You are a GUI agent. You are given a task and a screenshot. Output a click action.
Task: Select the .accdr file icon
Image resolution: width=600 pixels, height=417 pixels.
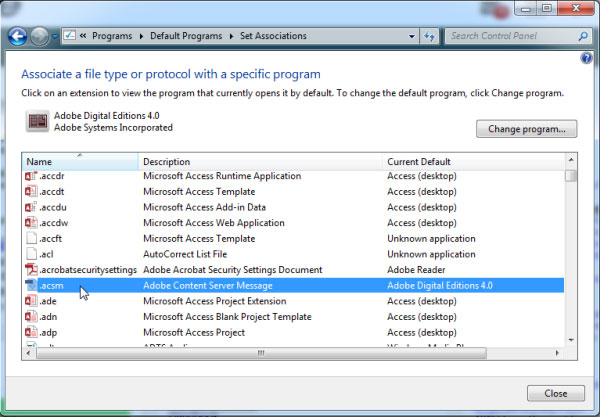coord(31,176)
